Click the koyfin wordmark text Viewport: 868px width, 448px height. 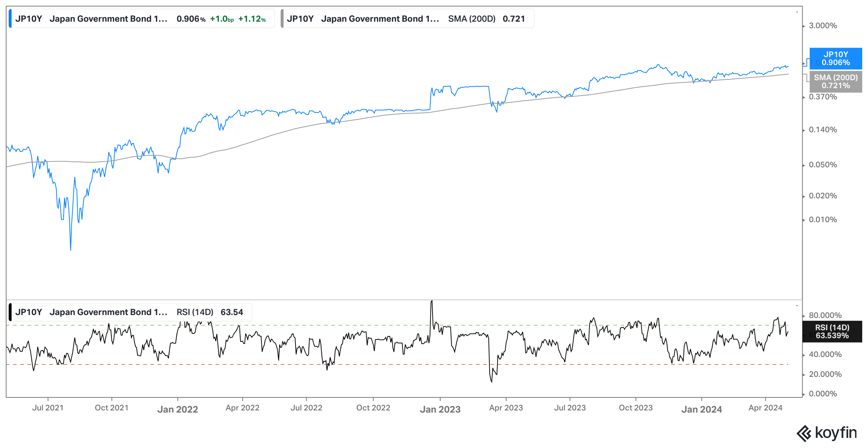coord(836,432)
